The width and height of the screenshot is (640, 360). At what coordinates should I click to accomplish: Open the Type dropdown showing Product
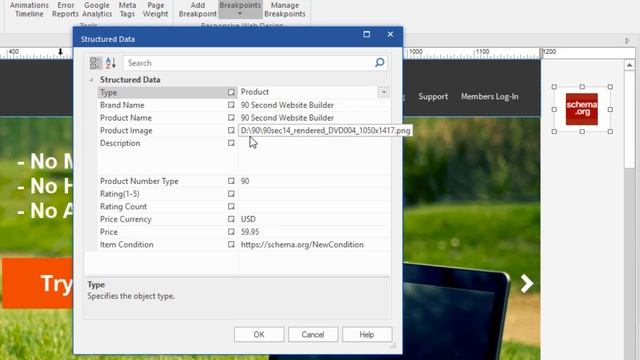tap(383, 92)
